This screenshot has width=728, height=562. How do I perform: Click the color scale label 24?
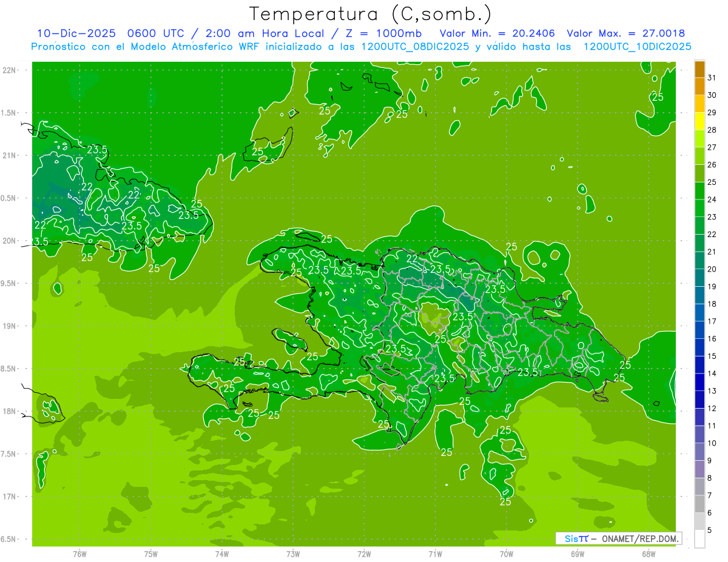click(712, 199)
